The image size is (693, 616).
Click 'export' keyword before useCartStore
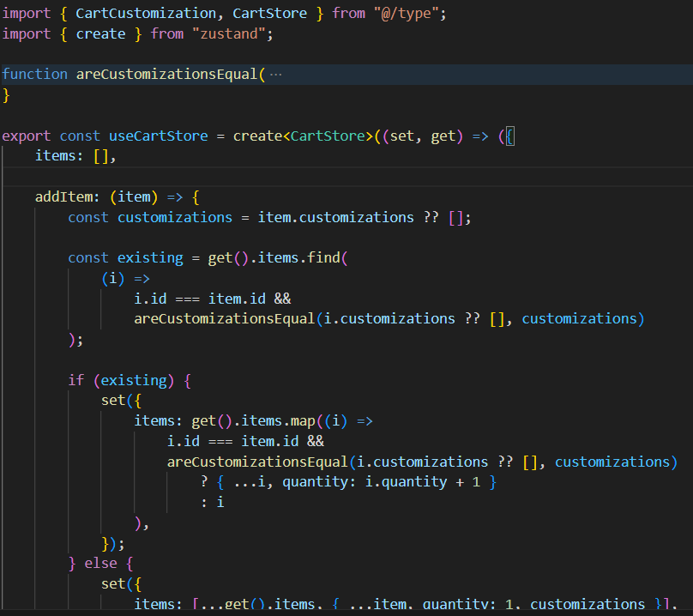(x=26, y=136)
